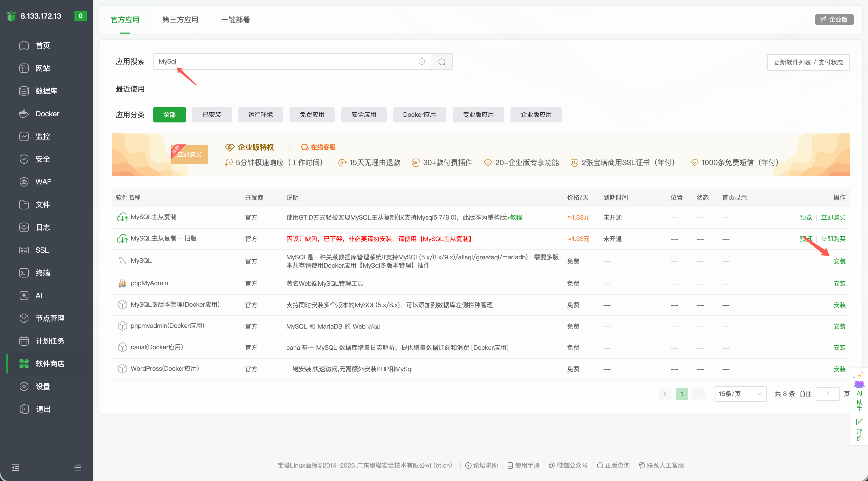
Task: Open the 计划任务 calendar sidebar icon
Action: pyautogui.click(x=24, y=341)
